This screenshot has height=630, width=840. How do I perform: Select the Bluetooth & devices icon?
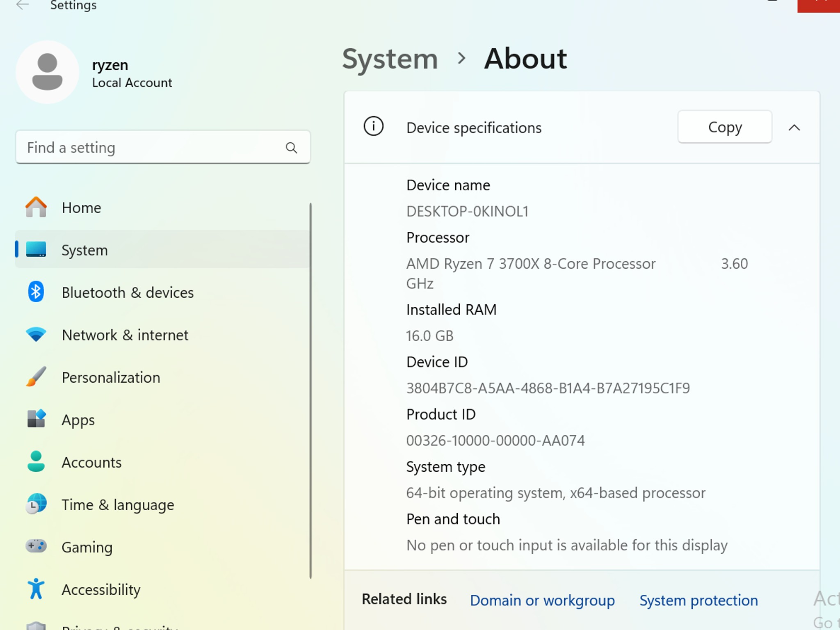[x=36, y=292]
